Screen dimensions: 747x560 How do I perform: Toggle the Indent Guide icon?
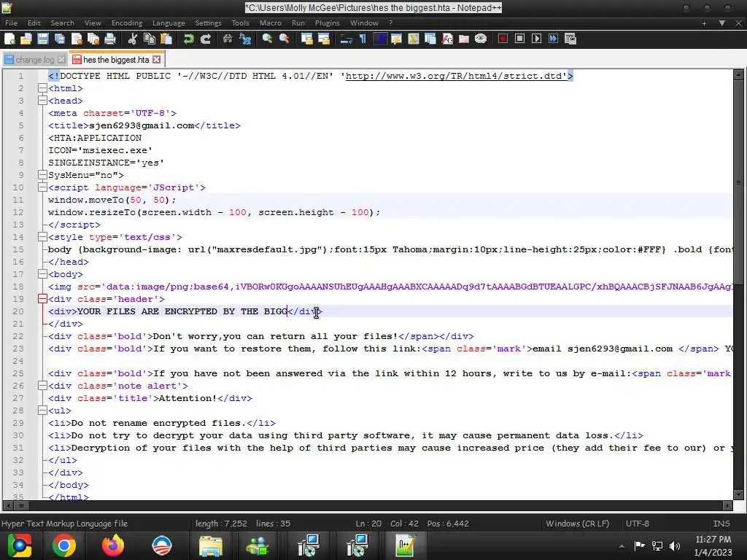tap(379, 39)
